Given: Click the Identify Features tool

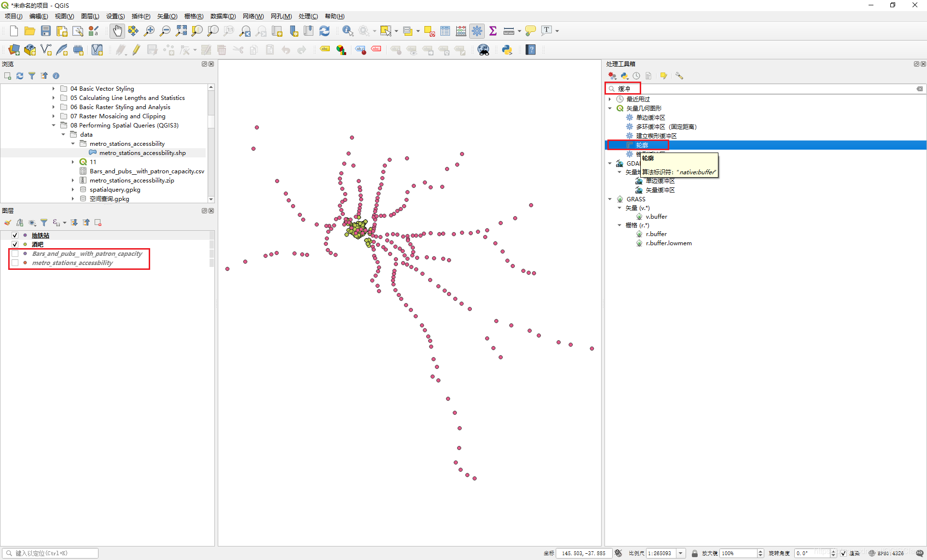Looking at the screenshot, I should pos(347,31).
